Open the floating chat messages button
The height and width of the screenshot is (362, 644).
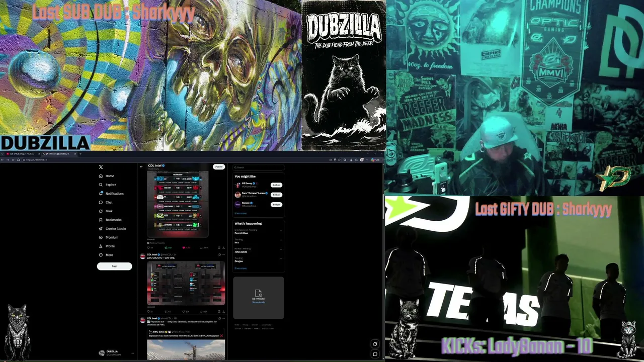[x=375, y=354]
